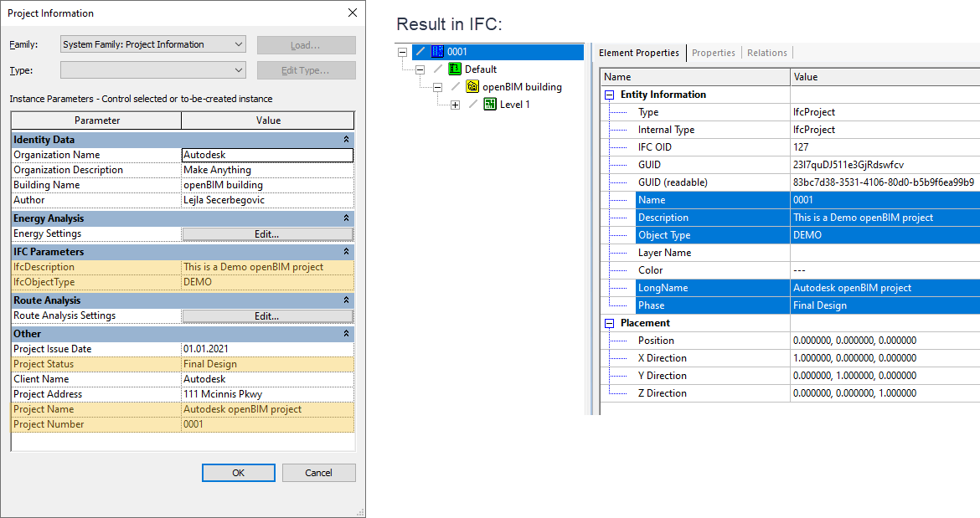The height and width of the screenshot is (518, 980).
Task: Click the green Default site icon
Action: (x=455, y=69)
